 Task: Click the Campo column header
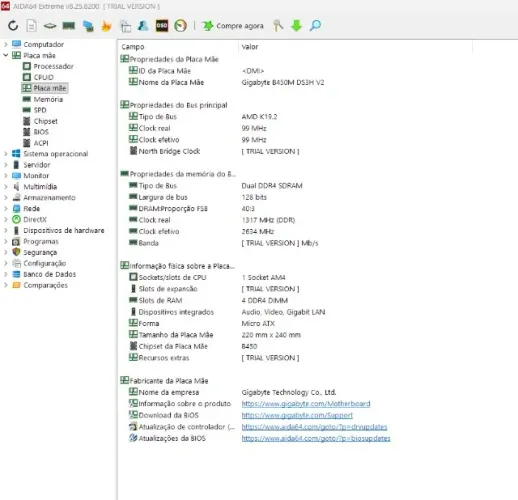[133, 47]
